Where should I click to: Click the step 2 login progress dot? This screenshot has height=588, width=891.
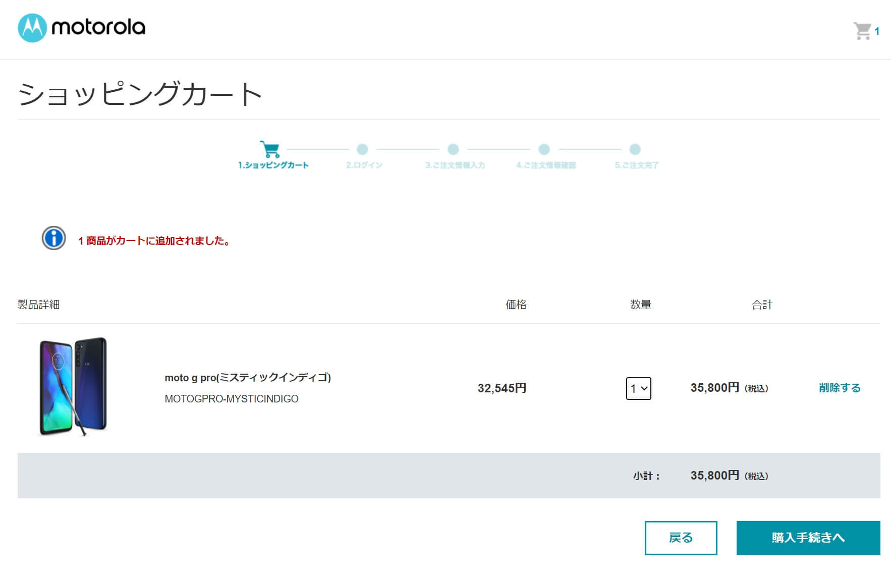(x=362, y=149)
